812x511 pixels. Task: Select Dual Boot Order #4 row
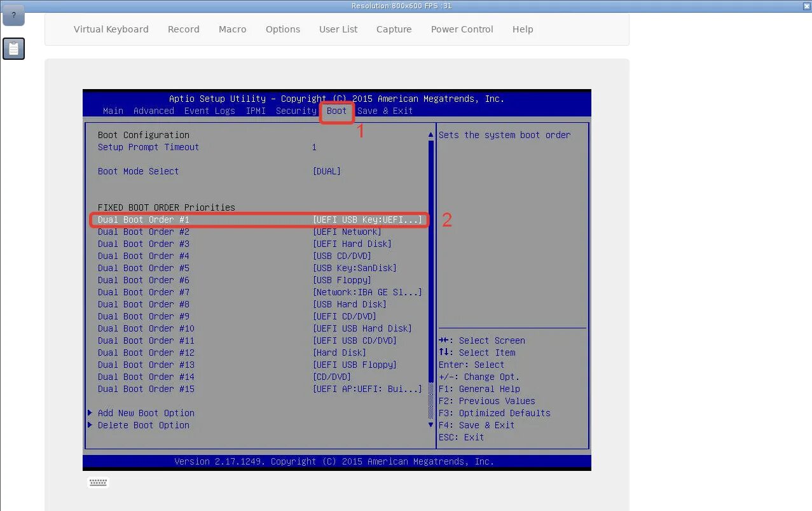(259, 256)
